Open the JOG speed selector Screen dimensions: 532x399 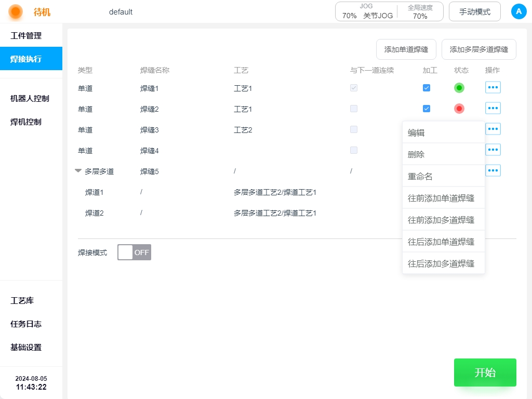pyautogui.click(x=367, y=11)
